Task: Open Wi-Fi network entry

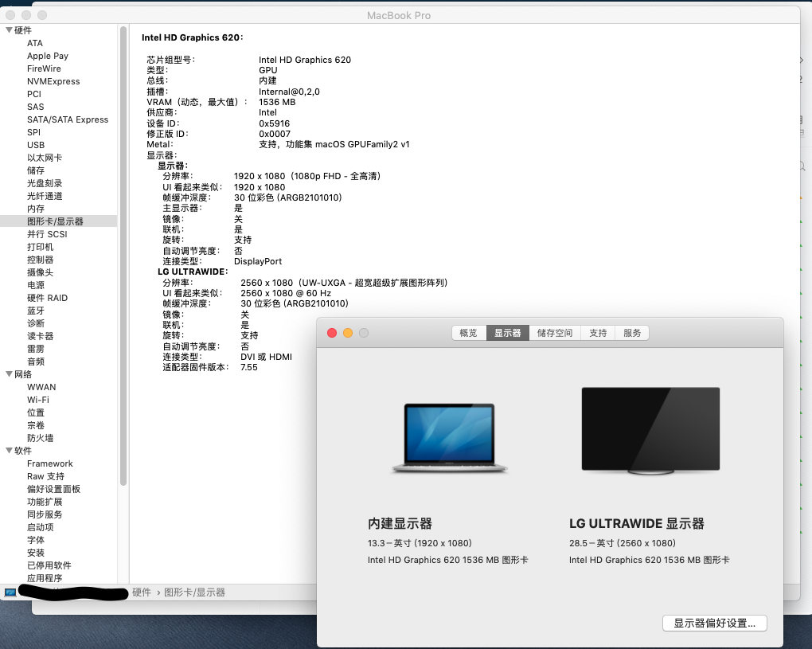Action: tap(37, 400)
